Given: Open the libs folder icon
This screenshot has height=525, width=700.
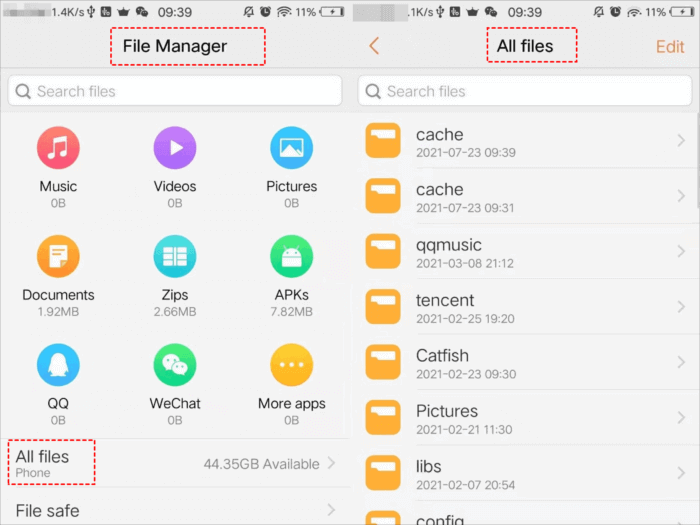Looking at the screenshot, I should [x=383, y=473].
